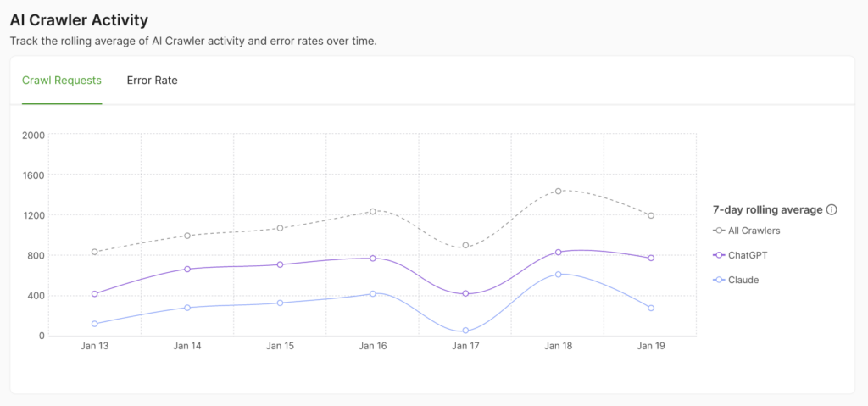Image resolution: width=868 pixels, height=406 pixels.
Task: Click the Jan 14 x-axis label
Action: [x=187, y=346]
